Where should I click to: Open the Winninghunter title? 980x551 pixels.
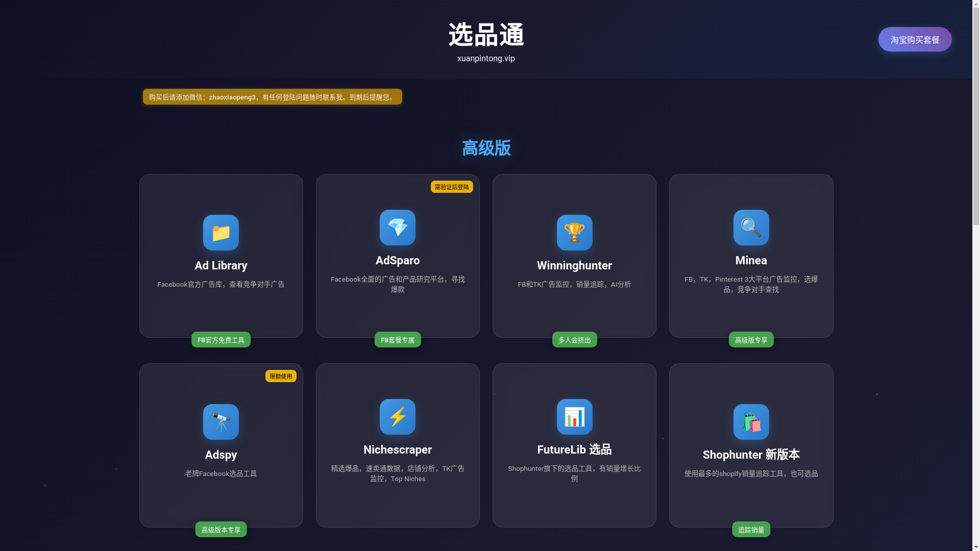574,265
